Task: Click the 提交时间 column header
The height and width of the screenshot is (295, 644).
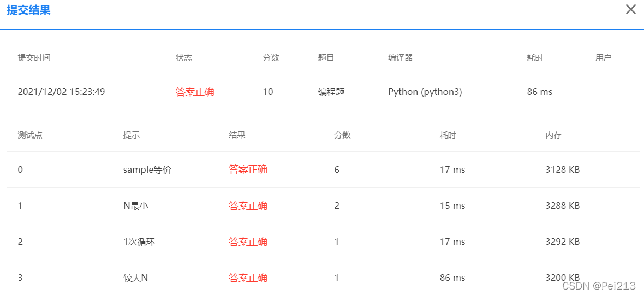Action: point(34,58)
